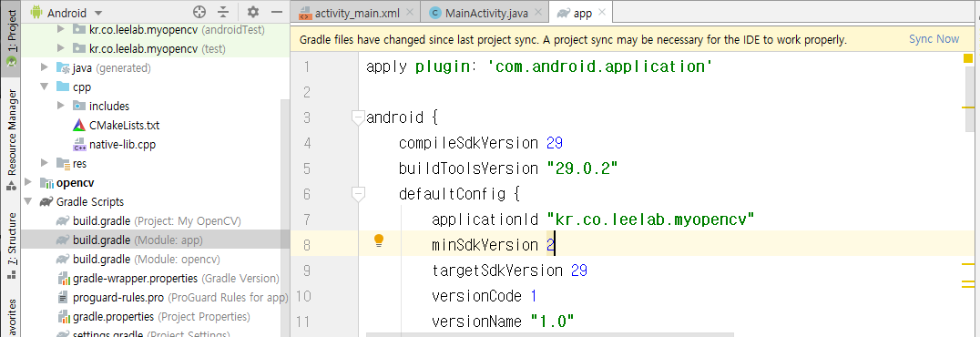Click the opencv module icon
This screenshot has height=337, width=980.
[x=46, y=182]
